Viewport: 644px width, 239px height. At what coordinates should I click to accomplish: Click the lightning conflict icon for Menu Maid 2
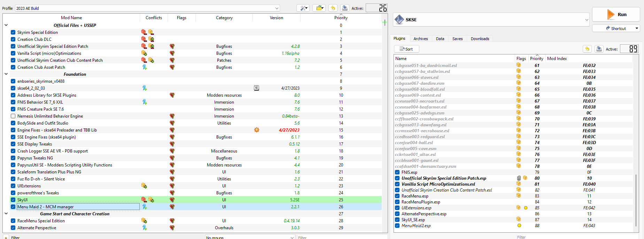pos(145,207)
